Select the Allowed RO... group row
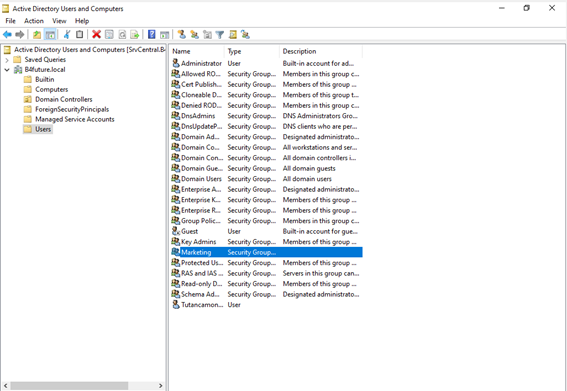Viewport: 567px width, 391px height. pyautogui.click(x=267, y=74)
